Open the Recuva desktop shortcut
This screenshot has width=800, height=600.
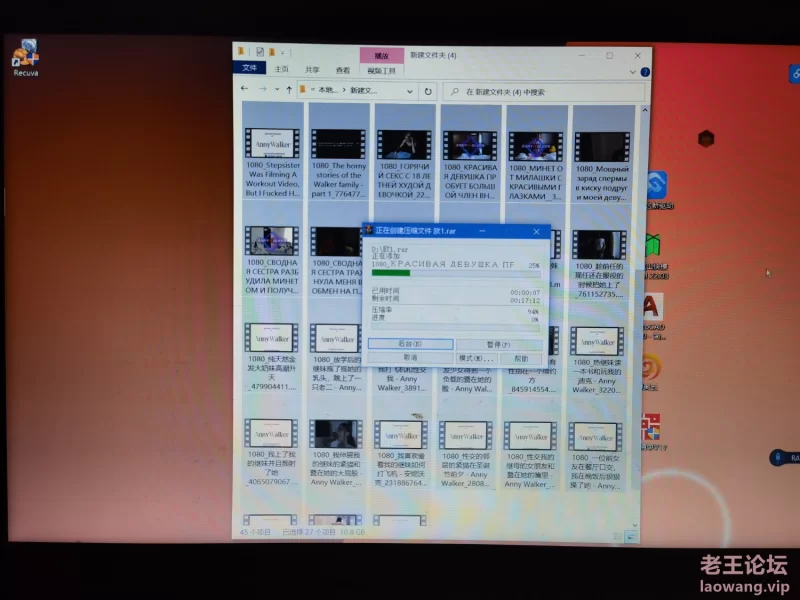pyautogui.click(x=25, y=57)
